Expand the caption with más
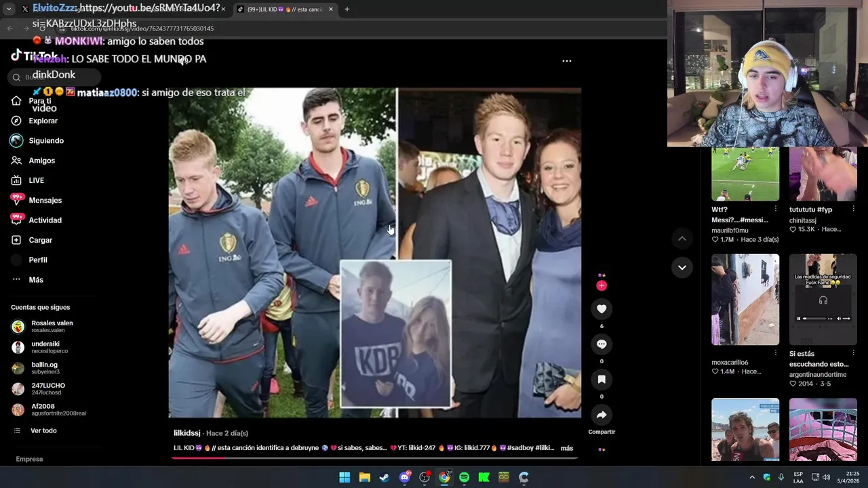The height and width of the screenshot is (488, 868). coord(567,448)
